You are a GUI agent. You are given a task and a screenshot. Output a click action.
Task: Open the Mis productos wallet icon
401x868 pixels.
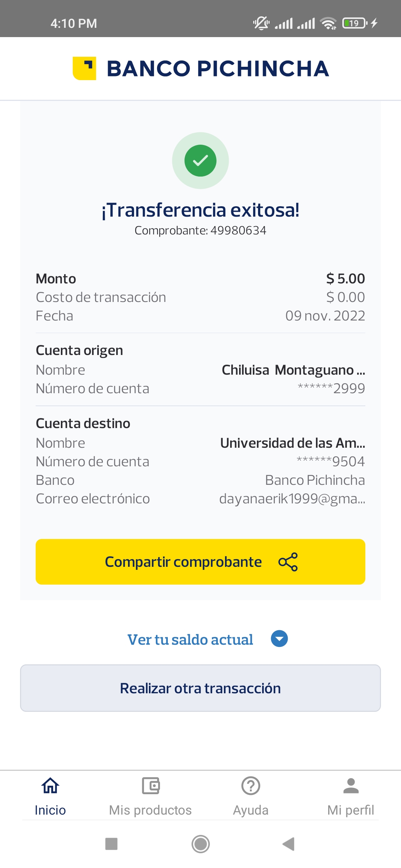coord(150,785)
